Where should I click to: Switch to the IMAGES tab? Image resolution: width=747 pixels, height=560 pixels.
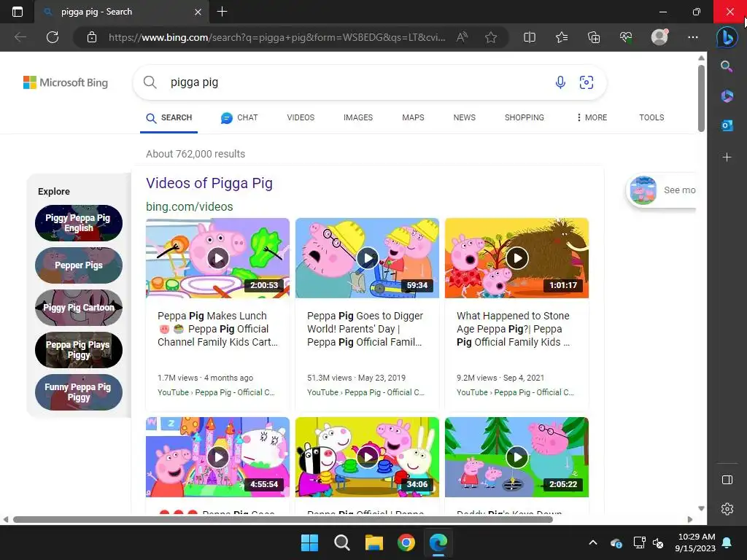point(358,117)
